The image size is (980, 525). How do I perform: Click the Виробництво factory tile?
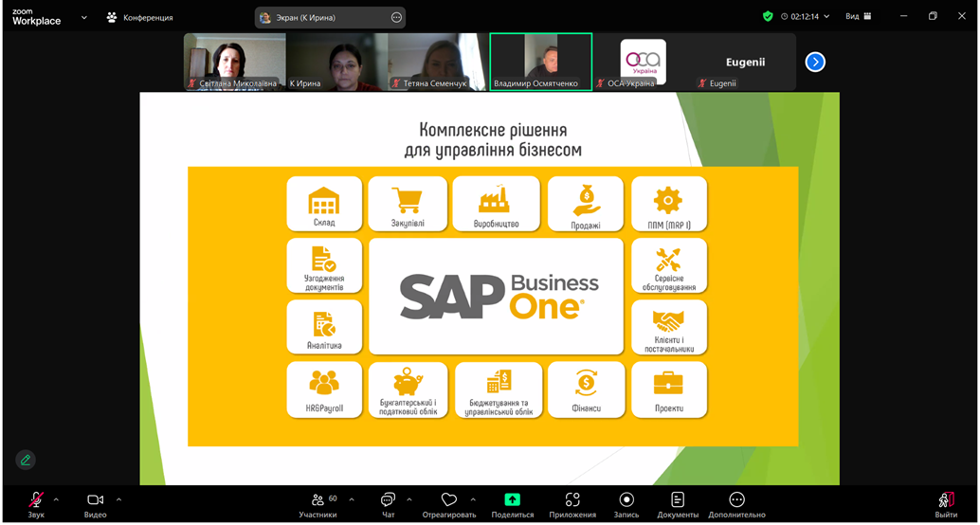coord(497,204)
